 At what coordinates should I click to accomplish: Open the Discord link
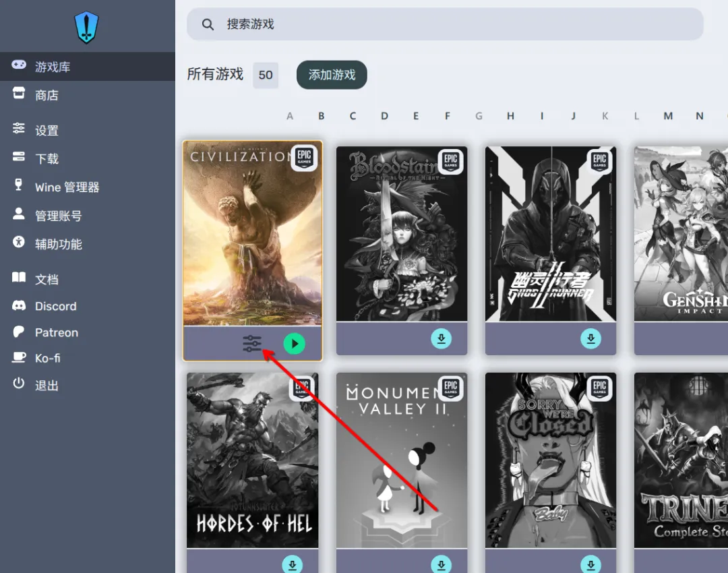[87, 306]
